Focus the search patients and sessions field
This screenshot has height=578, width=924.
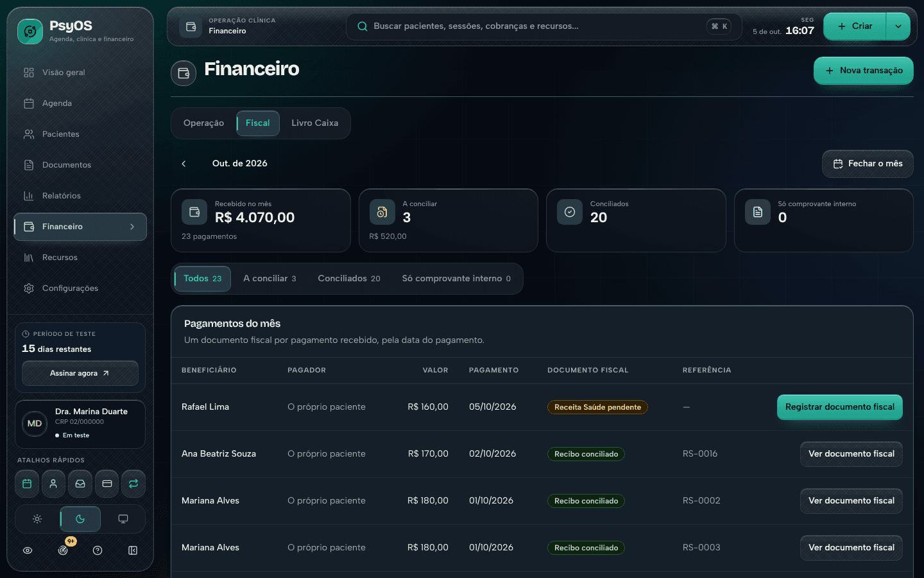pos(544,26)
